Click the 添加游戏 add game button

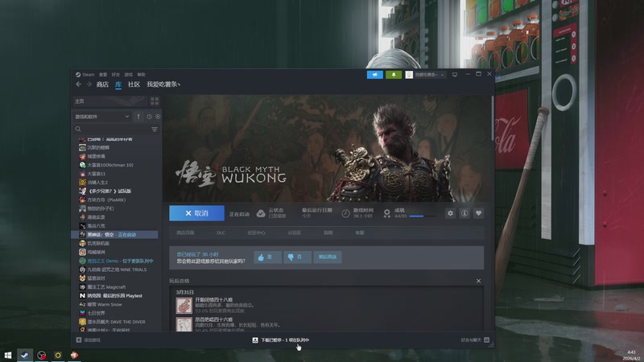coord(89,339)
